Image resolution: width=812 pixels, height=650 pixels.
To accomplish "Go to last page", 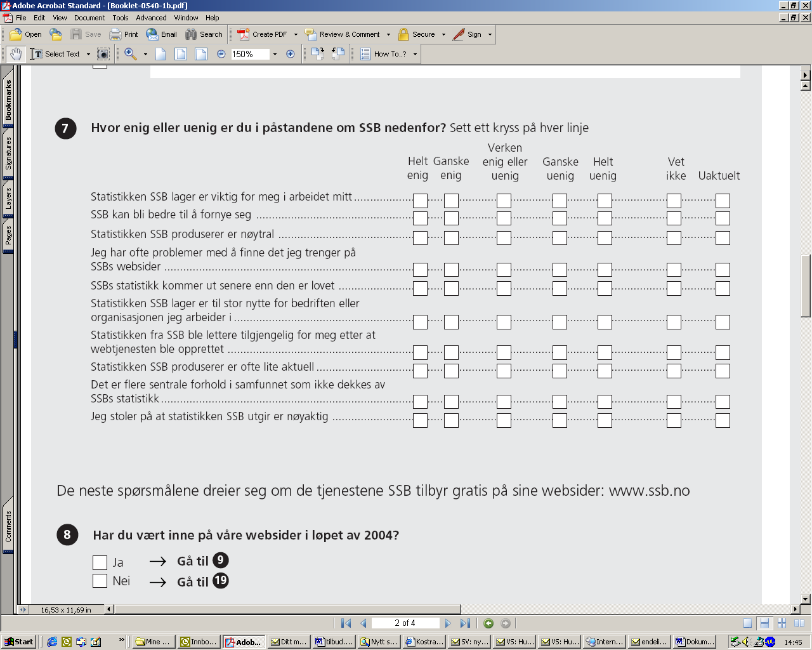I will 465,623.
